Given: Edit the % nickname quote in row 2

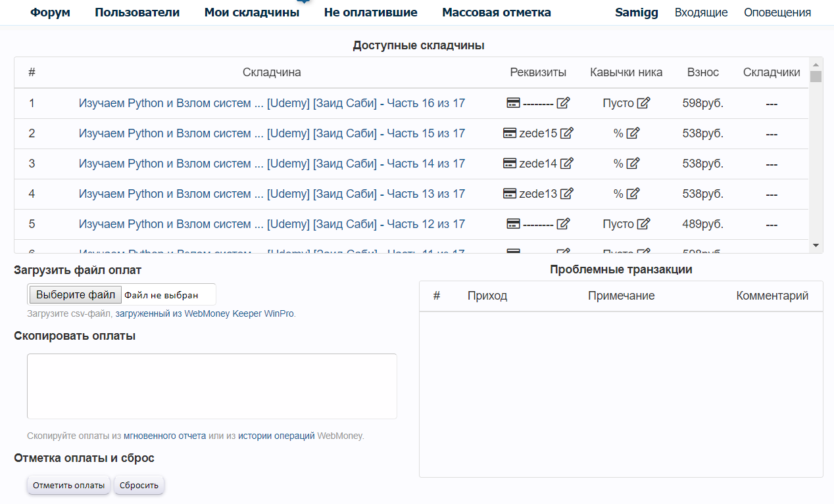Looking at the screenshot, I should 633,133.
